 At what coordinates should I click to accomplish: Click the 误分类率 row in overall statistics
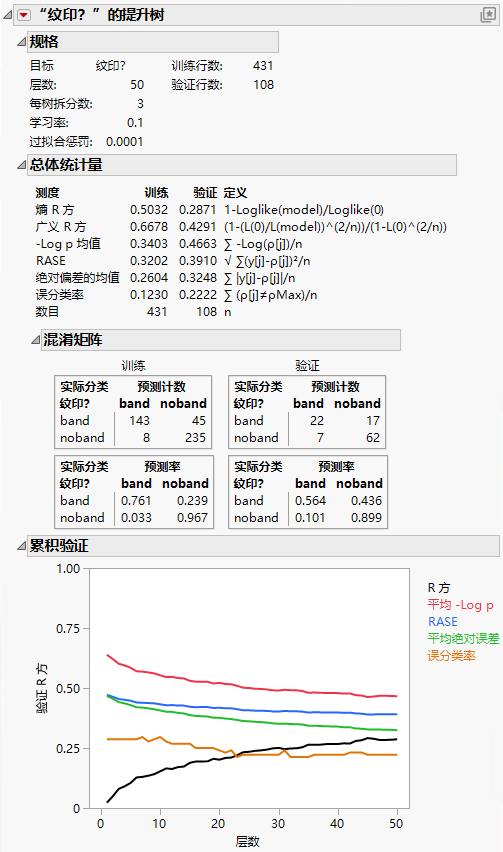(x=241, y=295)
